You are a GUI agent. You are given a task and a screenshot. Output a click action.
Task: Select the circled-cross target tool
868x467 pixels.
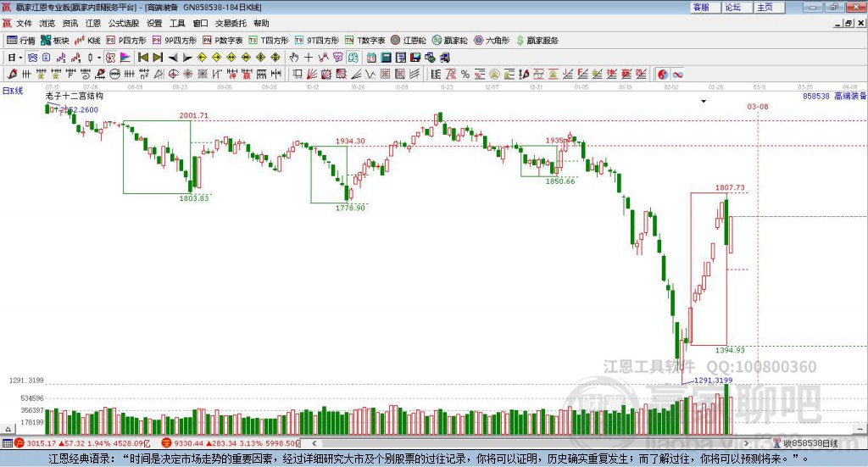coord(173,74)
